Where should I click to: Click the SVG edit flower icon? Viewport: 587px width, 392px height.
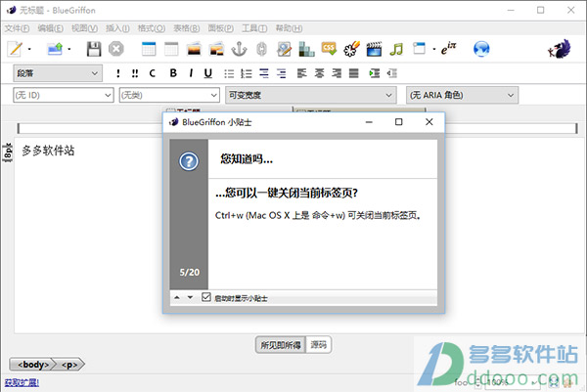tap(351, 49)
